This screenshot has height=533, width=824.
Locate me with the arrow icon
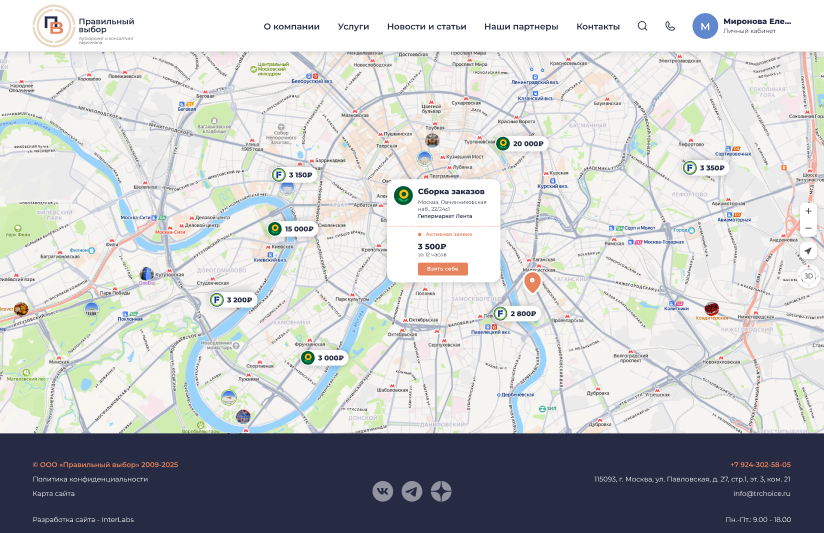[x=808, y=251]
